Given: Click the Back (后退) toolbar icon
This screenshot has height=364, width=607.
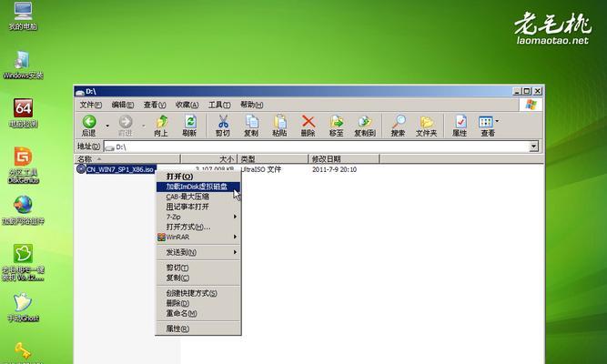Looking at the screenshot, I should click(x=89, y=122).
